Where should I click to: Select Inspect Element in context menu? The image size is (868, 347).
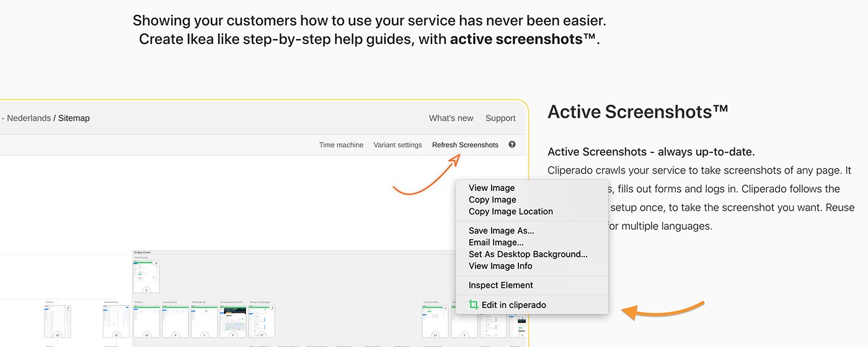pyautogui.click(x=501, y=285)
